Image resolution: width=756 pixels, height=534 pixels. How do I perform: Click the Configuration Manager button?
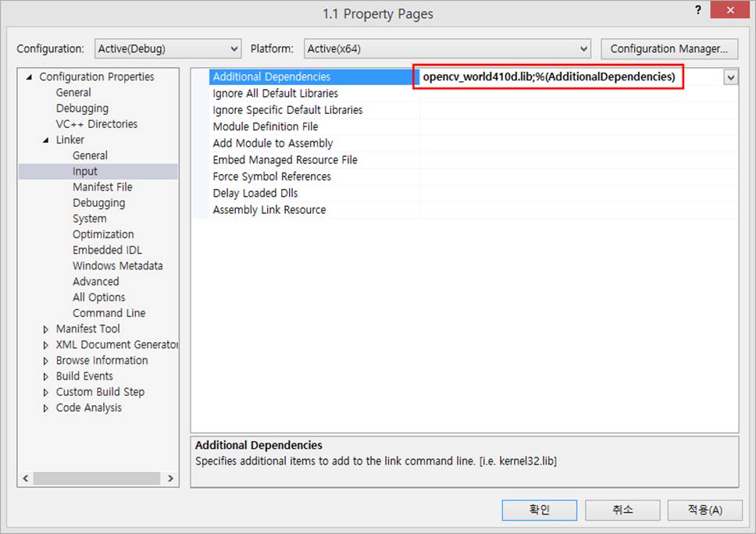(x=669, y=48)
